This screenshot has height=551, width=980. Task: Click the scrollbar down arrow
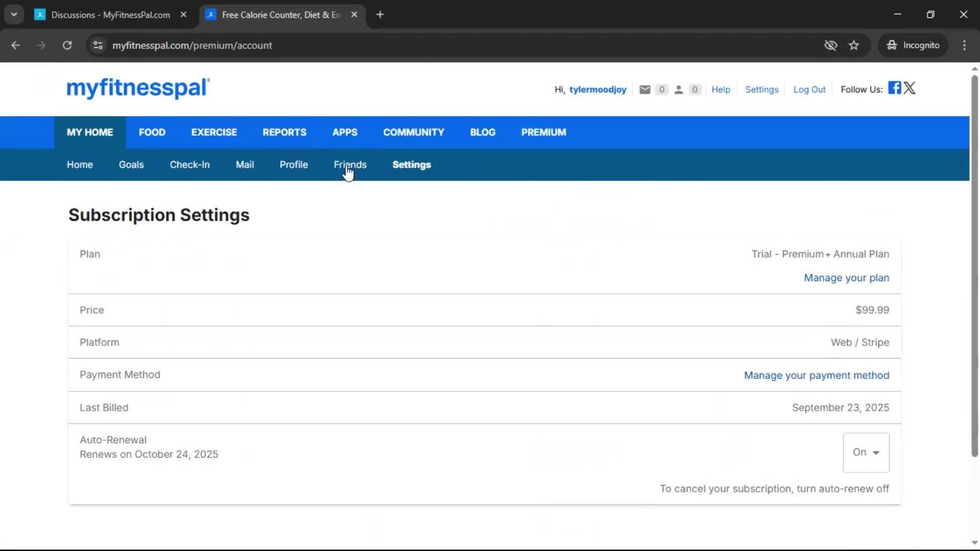pos(974,543)
